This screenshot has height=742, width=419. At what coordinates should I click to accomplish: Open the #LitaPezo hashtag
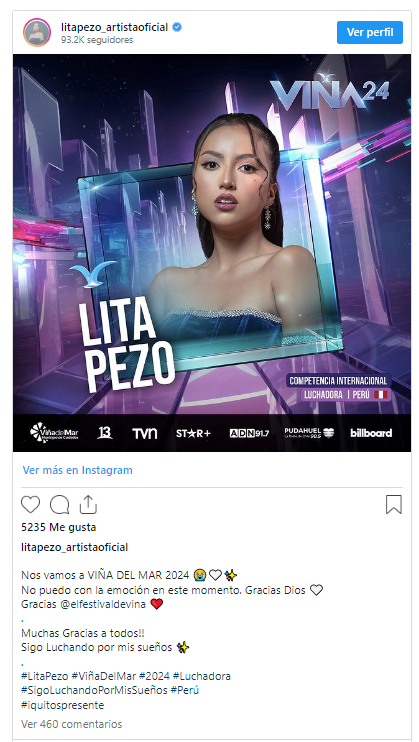coord(45,676)
